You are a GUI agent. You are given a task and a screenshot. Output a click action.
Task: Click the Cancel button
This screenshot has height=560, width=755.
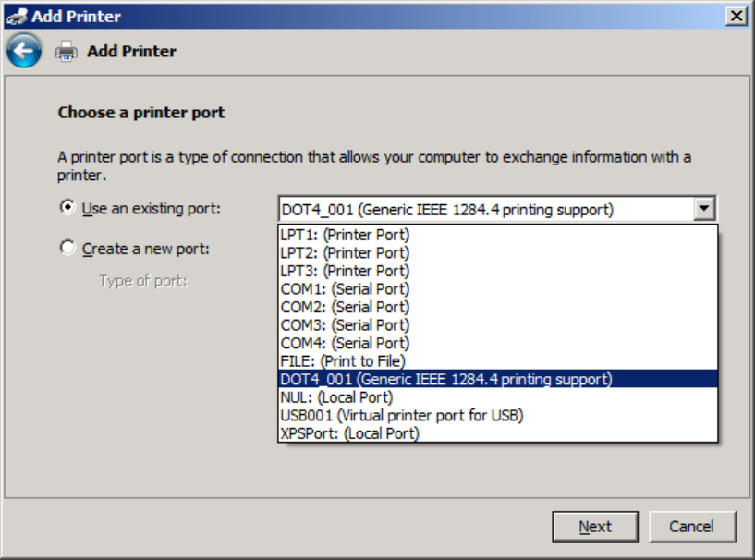click(691, 527)
